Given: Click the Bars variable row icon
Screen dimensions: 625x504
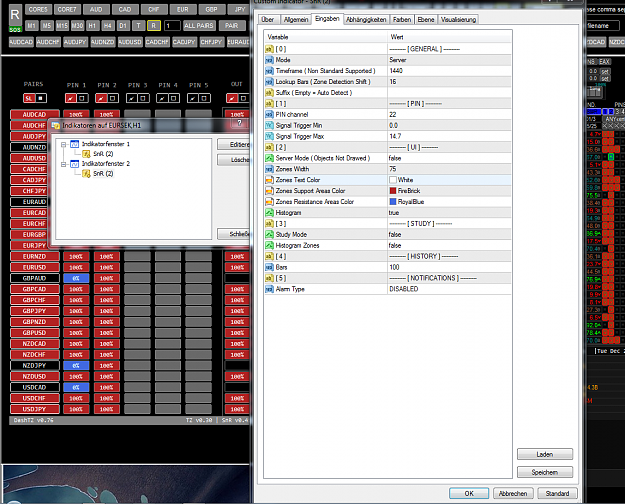Looking at the screenshot, I should (269, 267).
